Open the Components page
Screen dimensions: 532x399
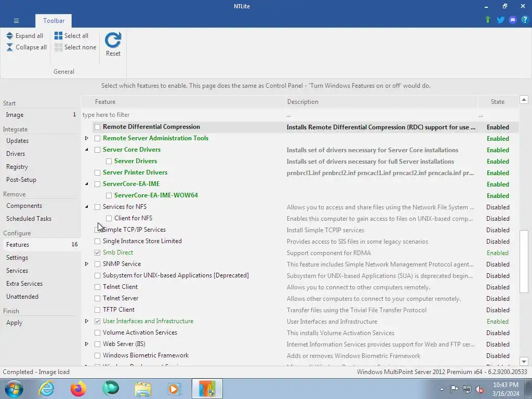41,206
